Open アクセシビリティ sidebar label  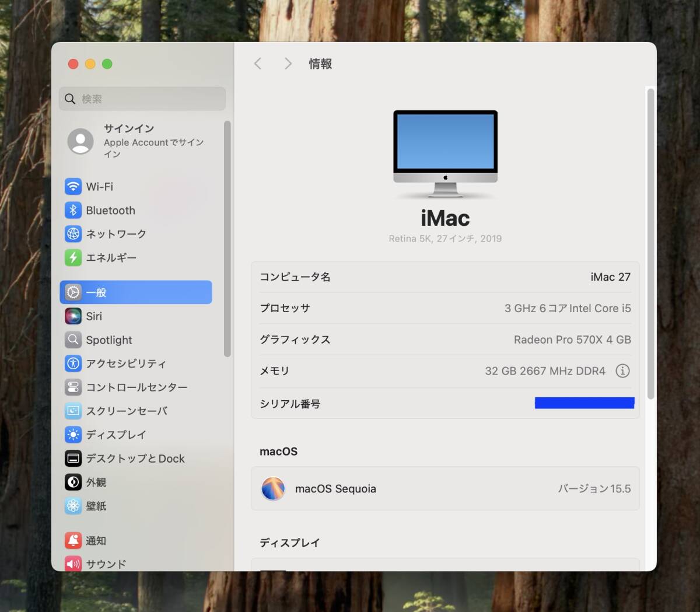pos(126,363)
